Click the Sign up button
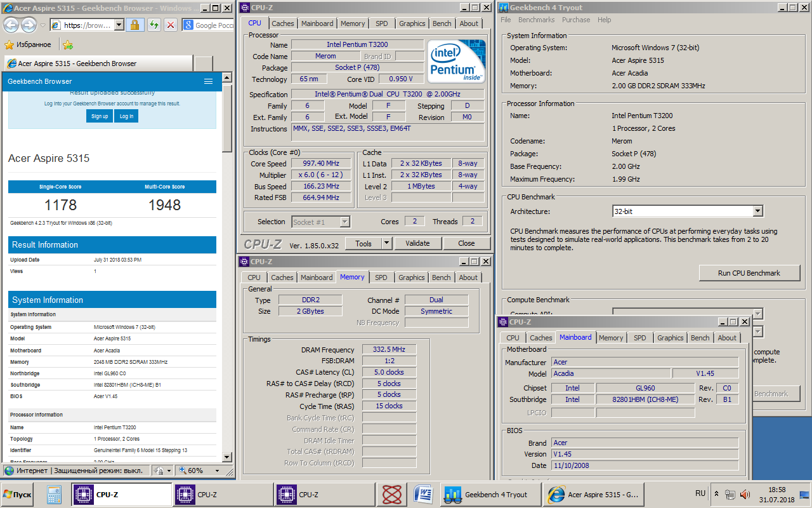 click(100, 116)
